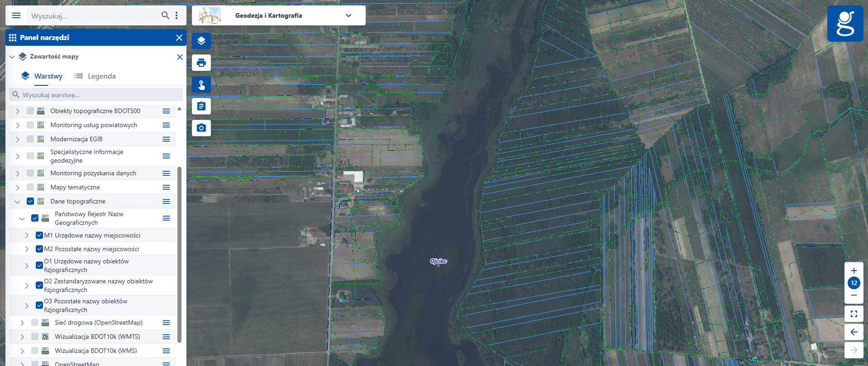Click the print map icon
Viewport: 868px width, 366px height.
[x=201, y=63]
